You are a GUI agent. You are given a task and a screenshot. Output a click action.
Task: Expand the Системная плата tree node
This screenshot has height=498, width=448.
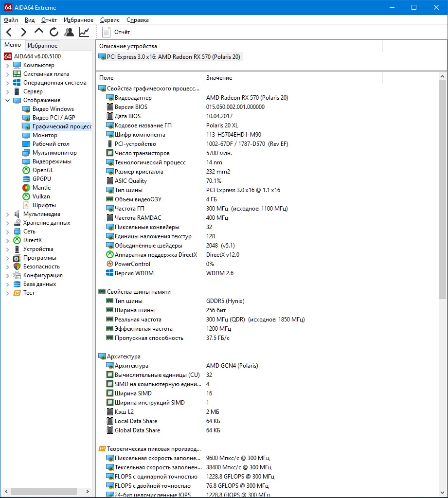[x=8, y=74]
